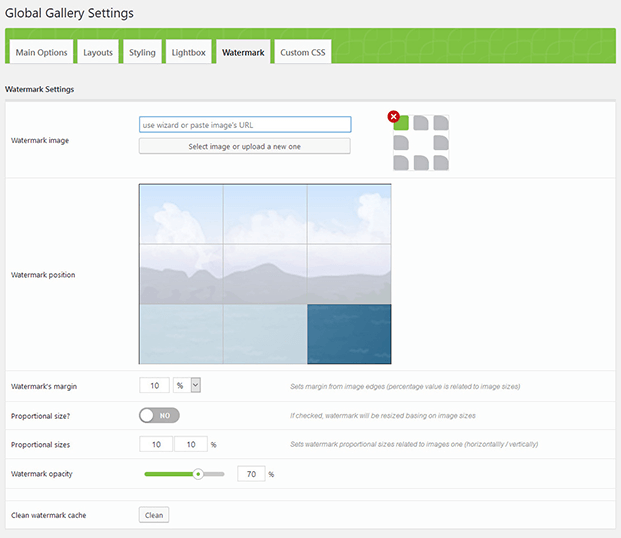Go to the Styling tab
Viewport: 621px width, 538px height.
pyautogui.click(x=142, y=52)
